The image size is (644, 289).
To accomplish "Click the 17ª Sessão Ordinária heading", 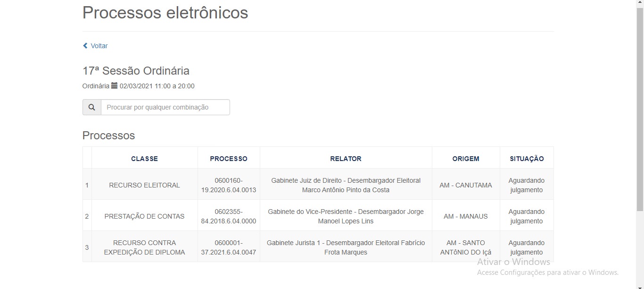I will [x=136, y=71].
